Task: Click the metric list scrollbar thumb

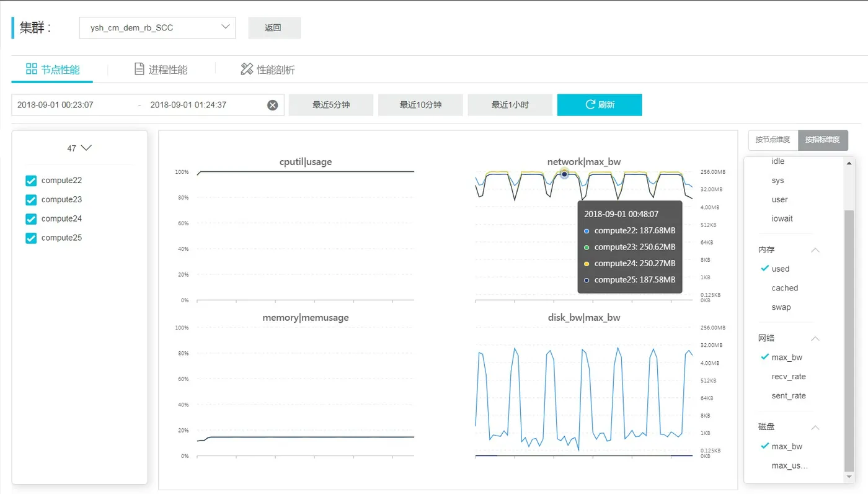Action: 849,340
